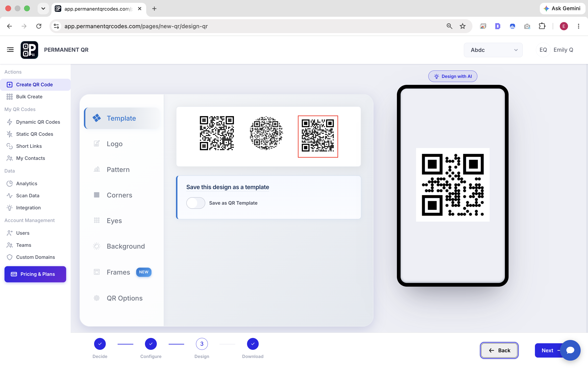Click the Logo section icon
588x368 pixels.
[x=97, y=144]
